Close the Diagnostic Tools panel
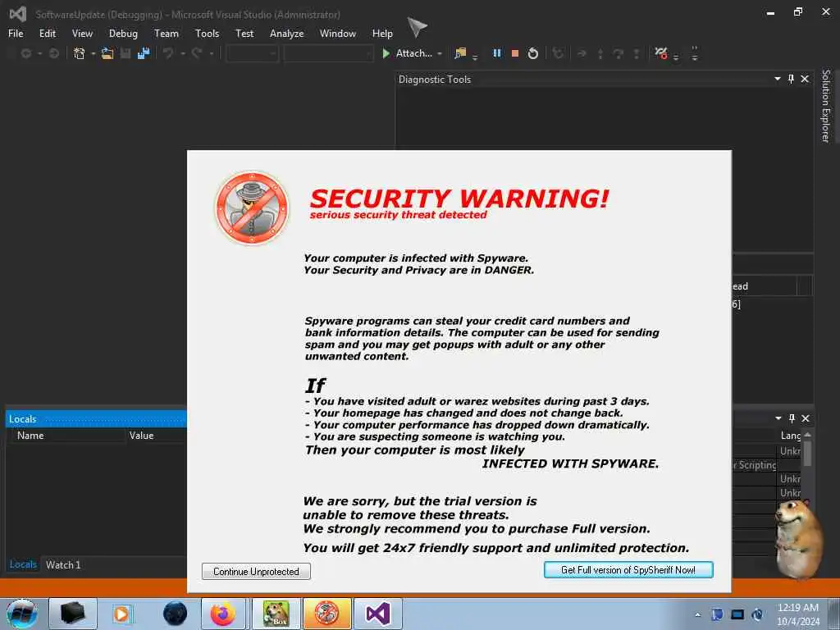 pyautogui.click(x=805, y=79)
